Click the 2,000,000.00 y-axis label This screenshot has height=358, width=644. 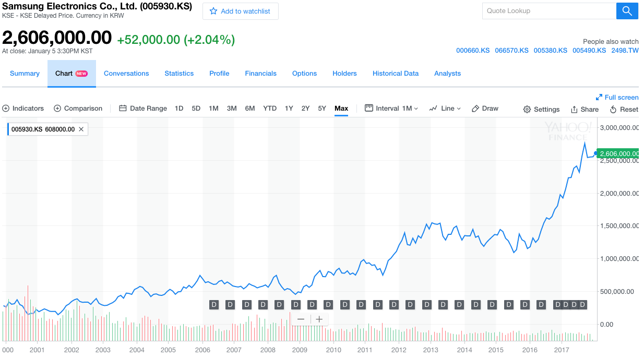(x=619, y=194)
